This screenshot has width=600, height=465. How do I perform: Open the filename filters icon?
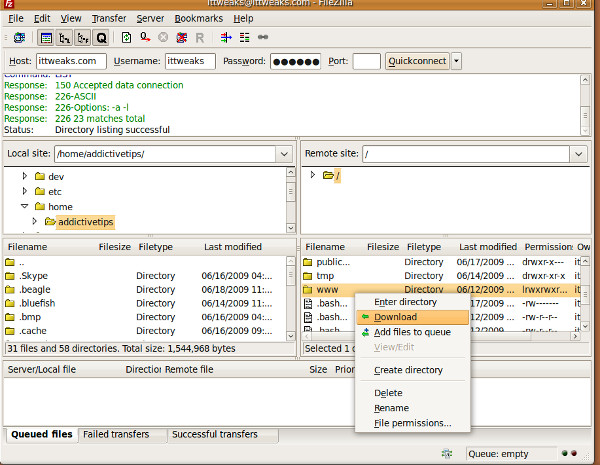[x=226, y=38]
